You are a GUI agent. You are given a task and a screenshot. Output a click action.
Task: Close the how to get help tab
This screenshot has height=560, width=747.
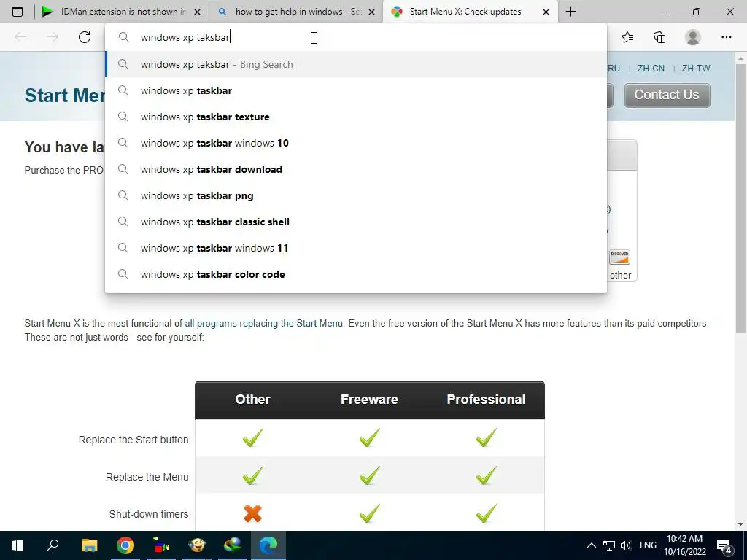click(371, 12)
